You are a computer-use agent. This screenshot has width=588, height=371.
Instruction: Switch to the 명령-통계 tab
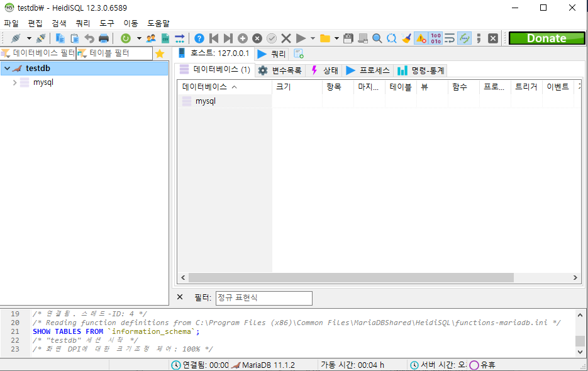[421, 70]
